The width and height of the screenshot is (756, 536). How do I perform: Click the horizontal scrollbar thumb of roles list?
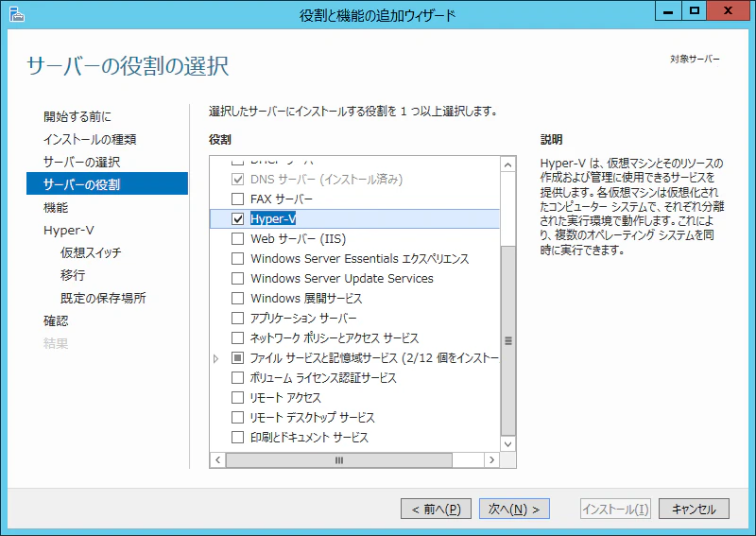tap(339, 460)
